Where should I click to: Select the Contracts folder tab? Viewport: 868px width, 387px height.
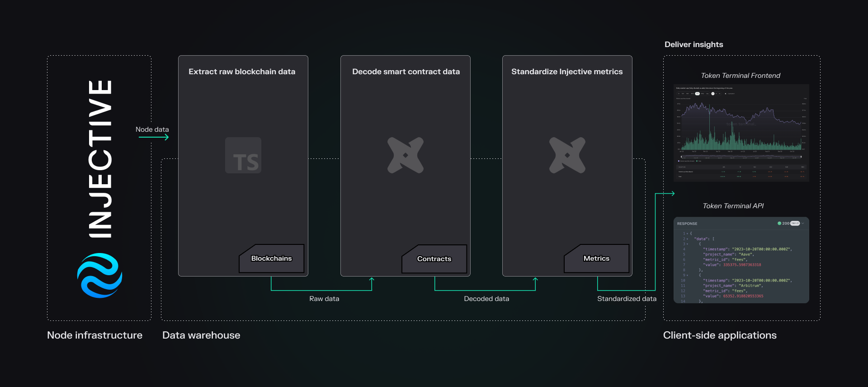click(434, 259)
